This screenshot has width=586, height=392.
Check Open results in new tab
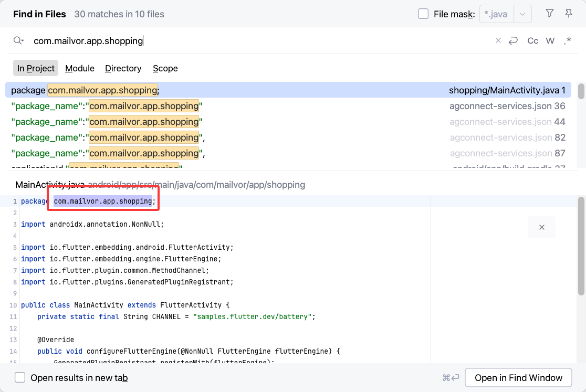click(20, 378)
